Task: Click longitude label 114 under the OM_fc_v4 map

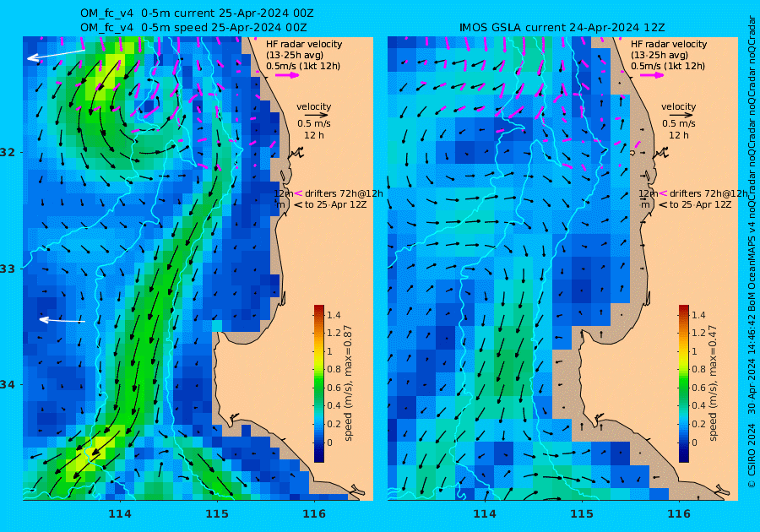Action: click(120, 513)
